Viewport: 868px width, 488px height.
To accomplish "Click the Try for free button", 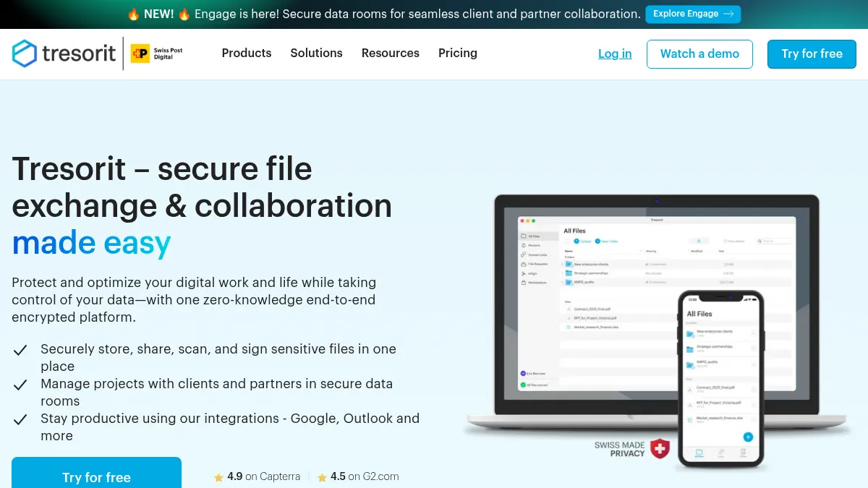I will (812, 53).
